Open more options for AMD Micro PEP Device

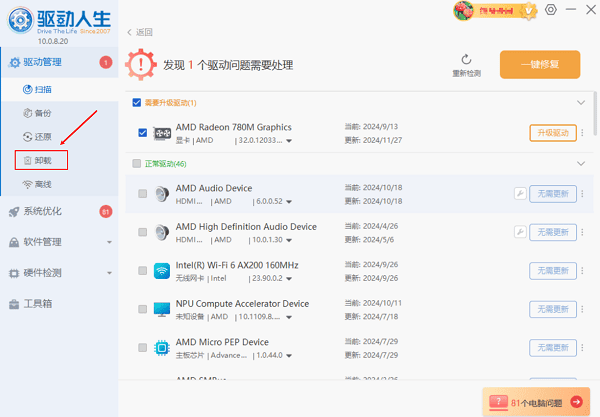pyautogui.click(x=582, y=348)
